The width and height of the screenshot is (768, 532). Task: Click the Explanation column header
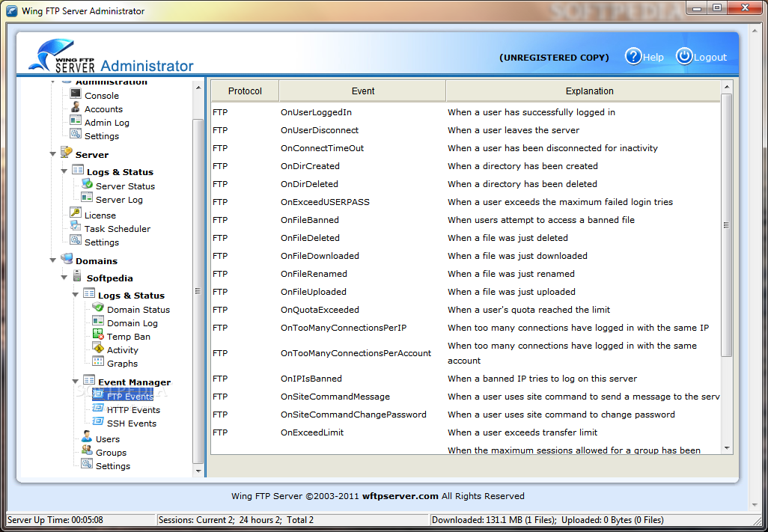coord(583,91)
